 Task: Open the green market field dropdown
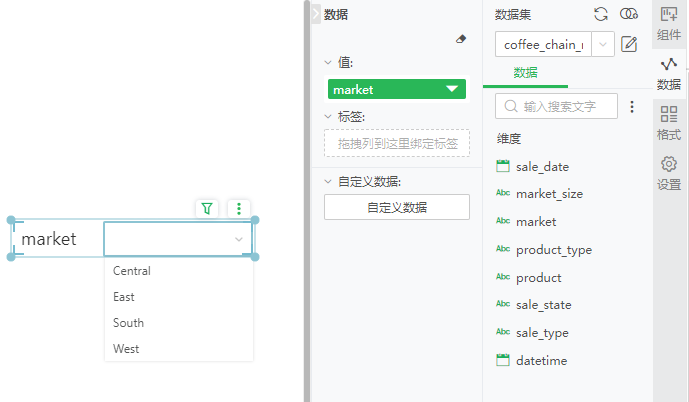[454, 89]
